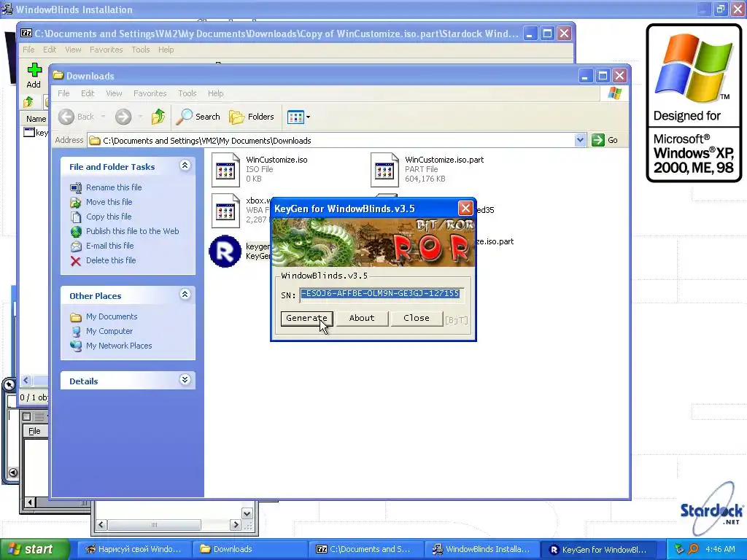
Task: Switch to 7-Zip taskbar button
Action: [x=365, y=549]
